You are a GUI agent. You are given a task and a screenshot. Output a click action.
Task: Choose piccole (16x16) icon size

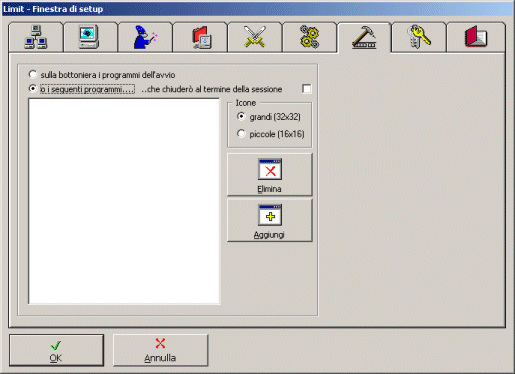[x=241, y=134]
